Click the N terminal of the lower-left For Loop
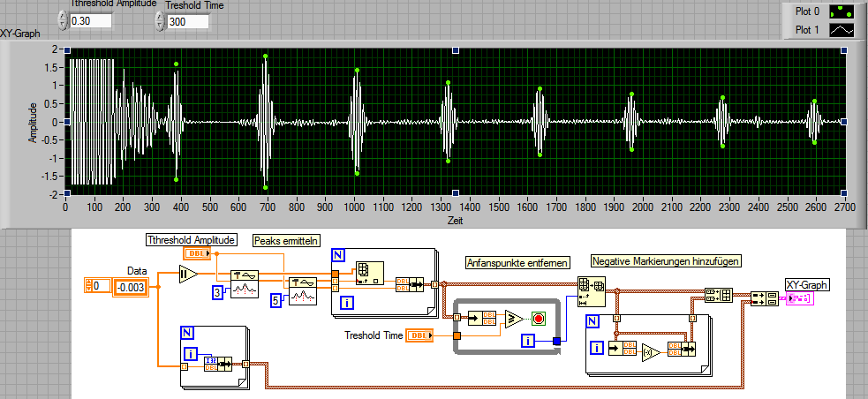Viewport: 868px width, 399px height. click(x=186, y=333)
